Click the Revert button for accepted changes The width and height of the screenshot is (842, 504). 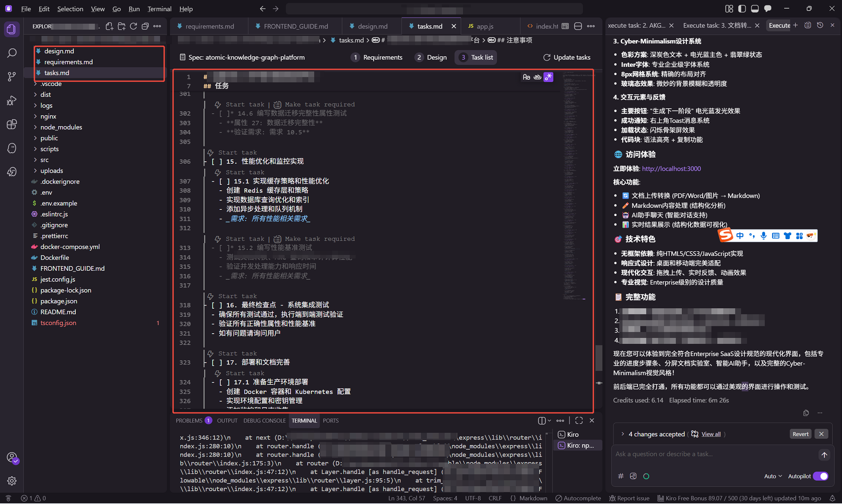point(800,434)
